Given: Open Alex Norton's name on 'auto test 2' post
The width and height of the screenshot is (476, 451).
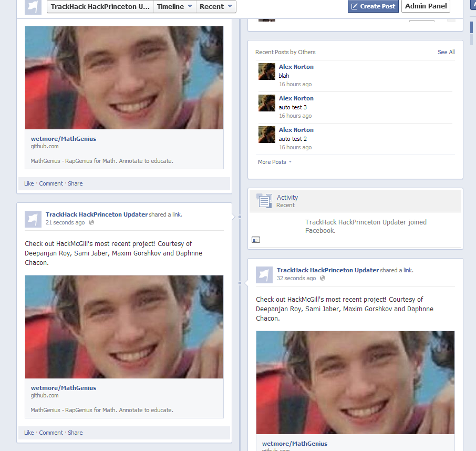Looking at the screenshot, I should tap(296, 130).
